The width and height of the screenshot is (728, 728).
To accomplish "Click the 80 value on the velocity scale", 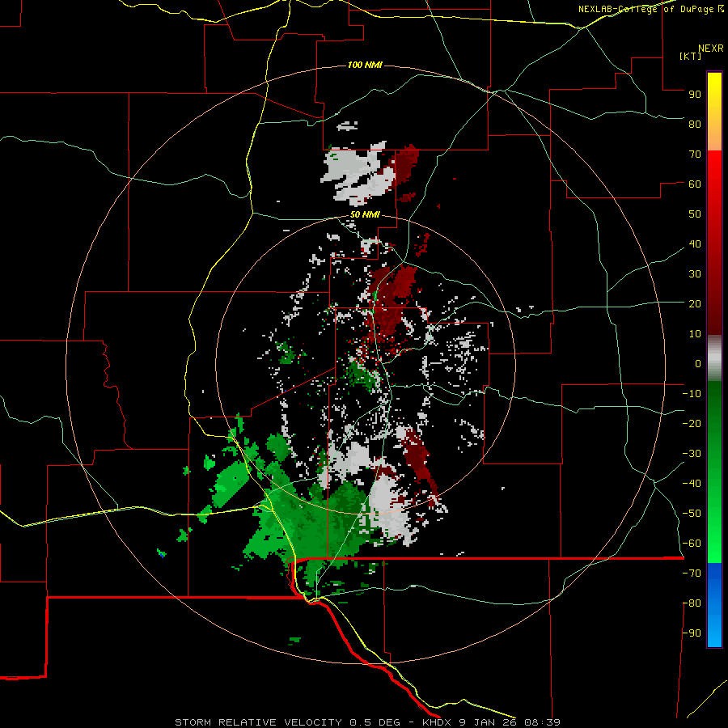I will pyautogui.click(x=695, y=124).
